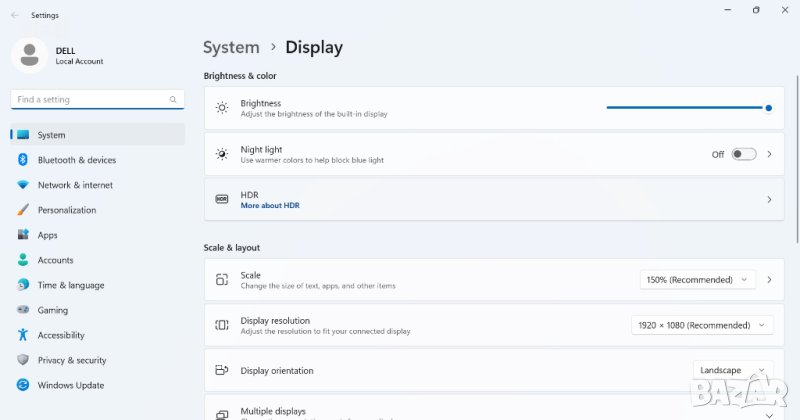Click the search magnifier icon

tap(174, 100)
